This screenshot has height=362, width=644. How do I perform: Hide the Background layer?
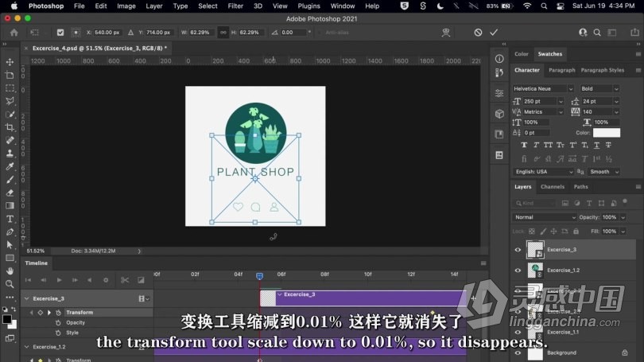pos(518,353)
